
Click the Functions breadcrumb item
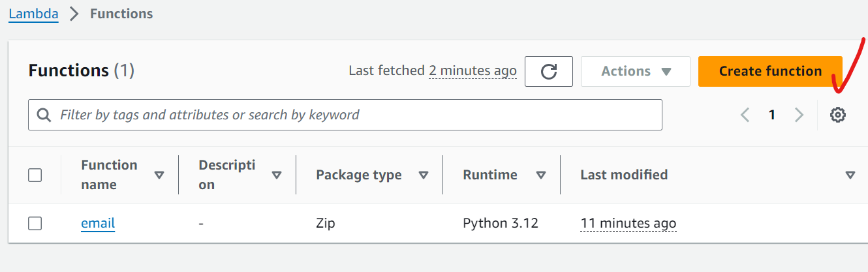(121, 14)
